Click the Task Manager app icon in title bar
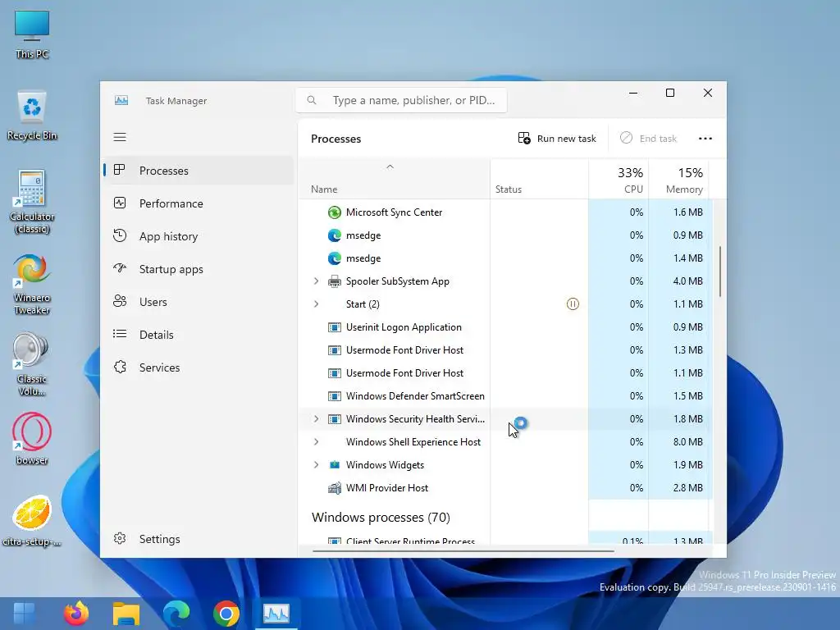Image resolution: width=840 pixels, height=630 pixels. coord(121,100)
